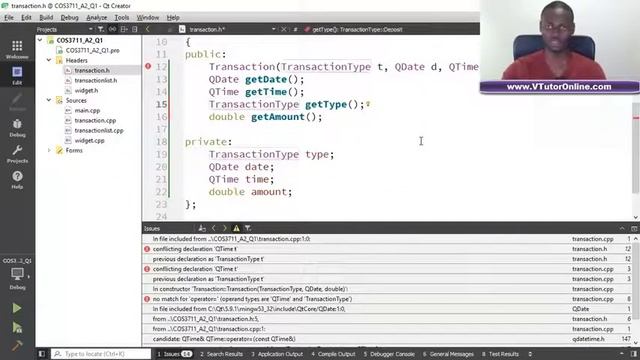The width and height of the screenshot is (640, 360).
Task: Maximize the Issues output pane
Action: tap(622, 228)
